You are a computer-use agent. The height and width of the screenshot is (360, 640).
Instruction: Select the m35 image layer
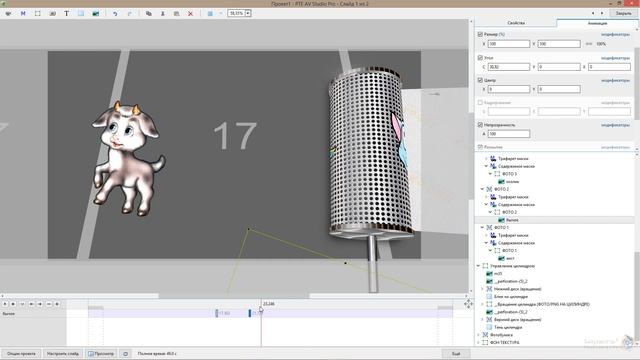pos(494,273)
